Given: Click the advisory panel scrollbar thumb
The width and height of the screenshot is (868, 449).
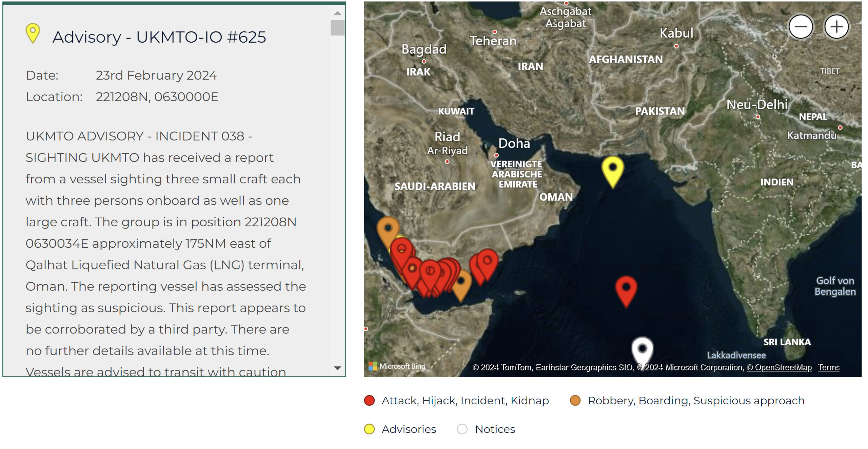Looking at the screenshot, I should [337, 28].
